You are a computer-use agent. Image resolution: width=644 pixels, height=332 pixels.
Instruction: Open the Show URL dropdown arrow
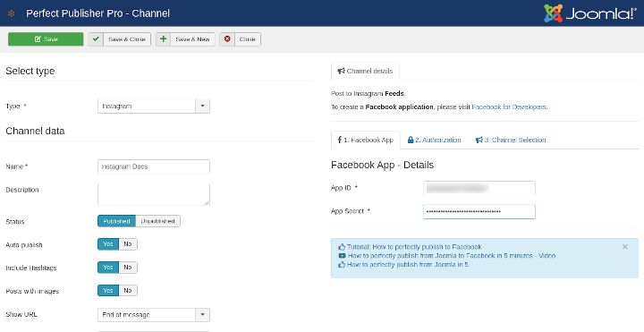[202, 315]
